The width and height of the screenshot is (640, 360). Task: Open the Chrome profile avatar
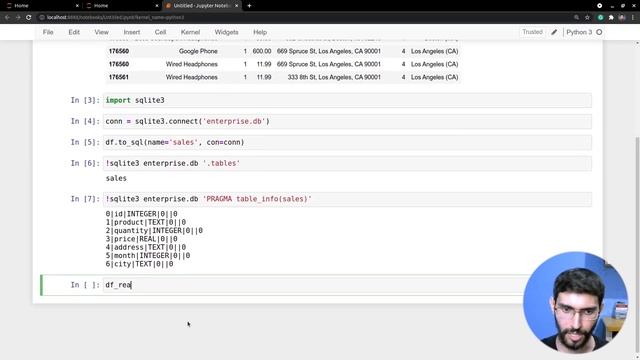click(622, 18)
